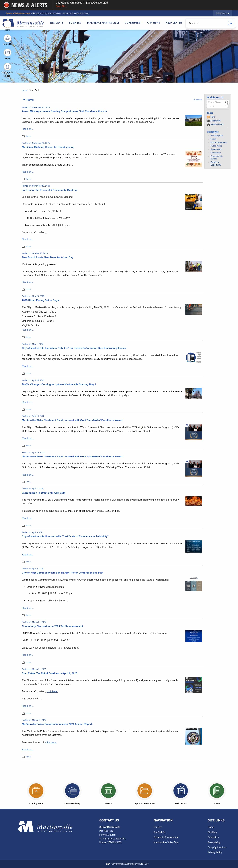
Task: Click the red News & Alerts siren icon
Action: (x=6, y=5)
